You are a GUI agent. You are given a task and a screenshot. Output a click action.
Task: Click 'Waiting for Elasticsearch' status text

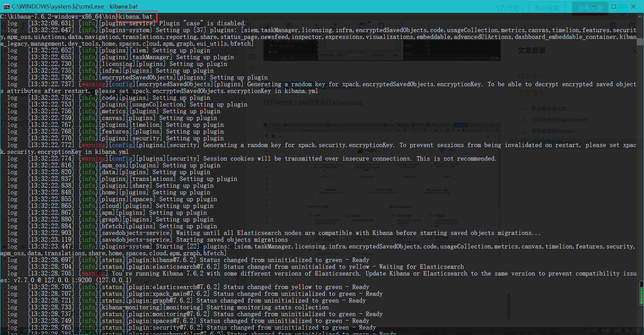[x=421, y=267]
